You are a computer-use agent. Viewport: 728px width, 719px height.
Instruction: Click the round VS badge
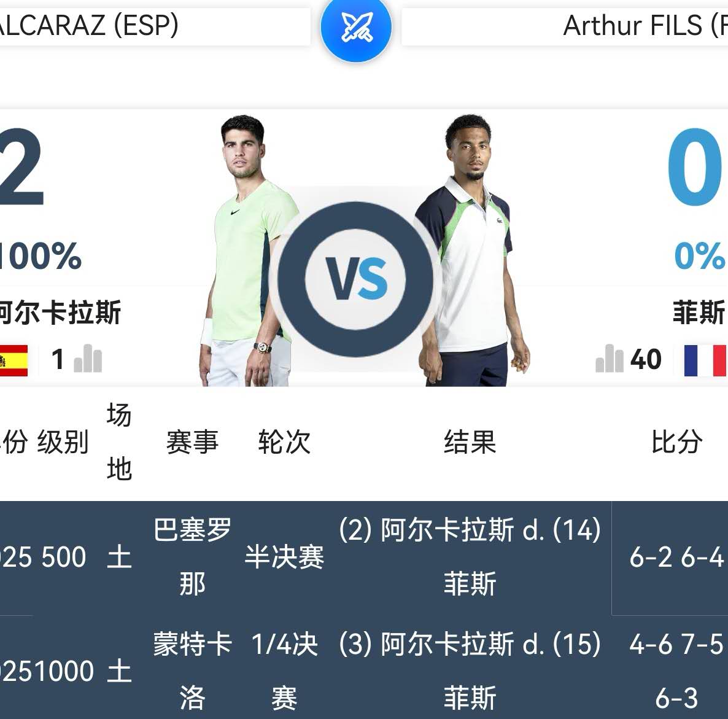tap(357, 279)
